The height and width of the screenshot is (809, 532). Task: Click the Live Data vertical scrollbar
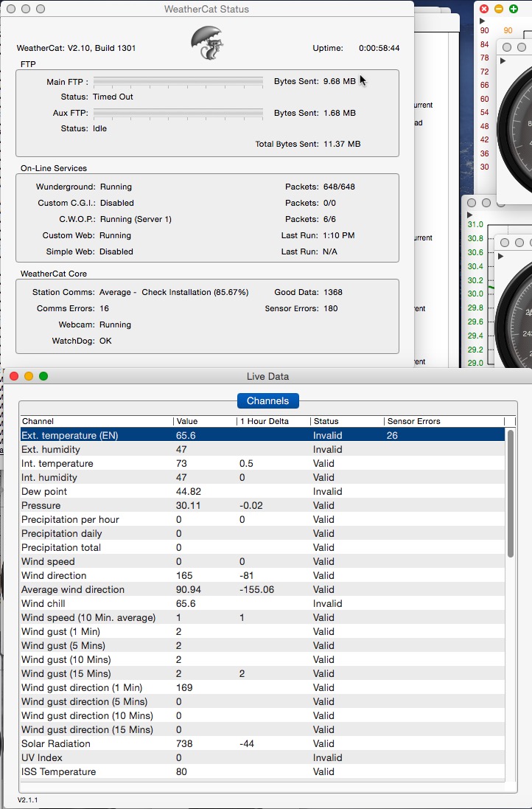pos(511,493)
